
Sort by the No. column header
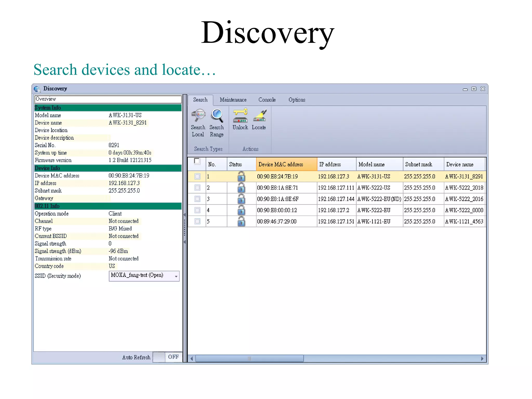pos(216,164)
